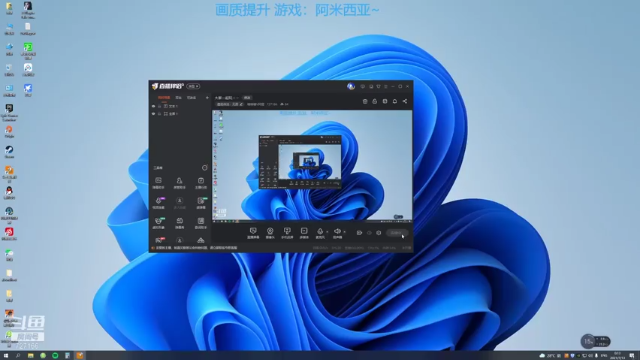The image size is (640, 360).
Task: Open the gear settings icon beside start button
Action: [x=379, y=233]
